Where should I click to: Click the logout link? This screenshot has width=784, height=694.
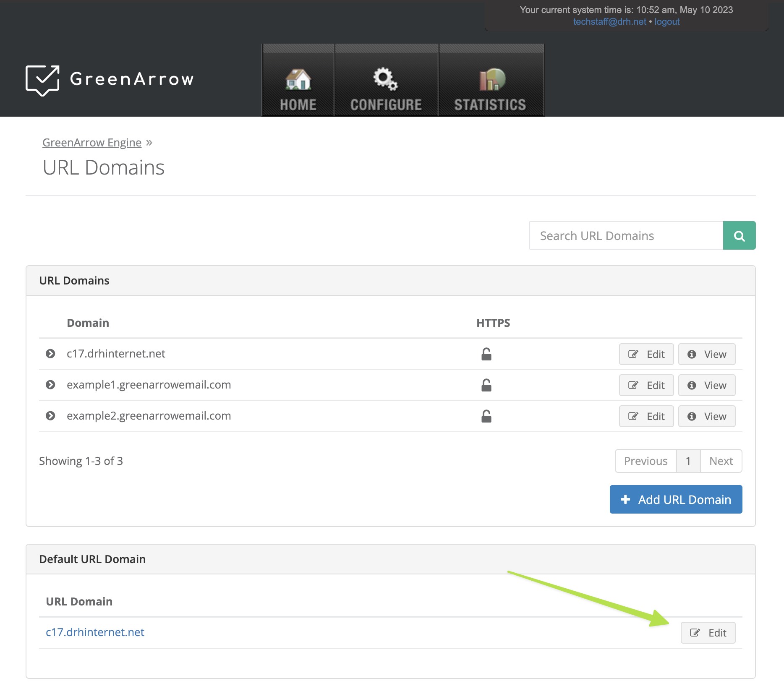[x=667, y=22]
